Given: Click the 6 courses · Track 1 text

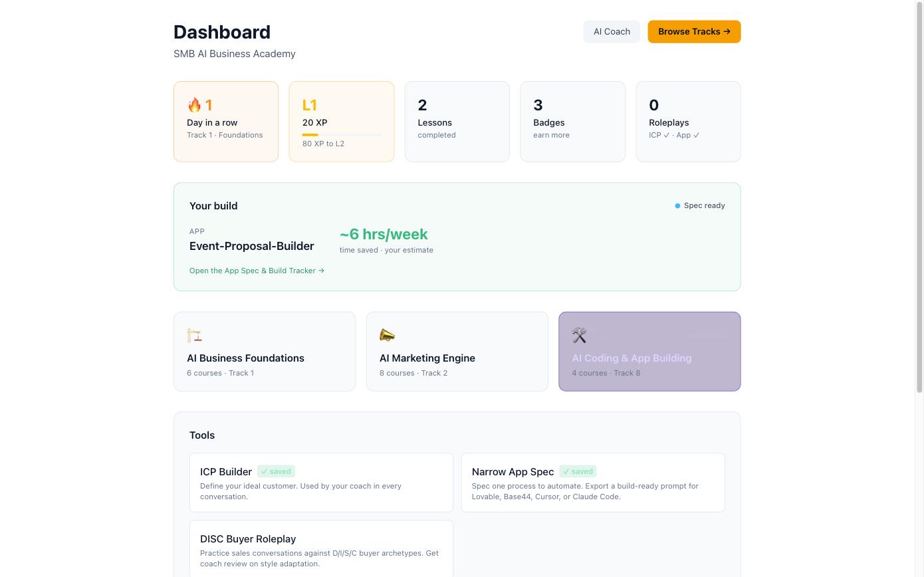Looking at the screenshot, I should click(220, 373).
